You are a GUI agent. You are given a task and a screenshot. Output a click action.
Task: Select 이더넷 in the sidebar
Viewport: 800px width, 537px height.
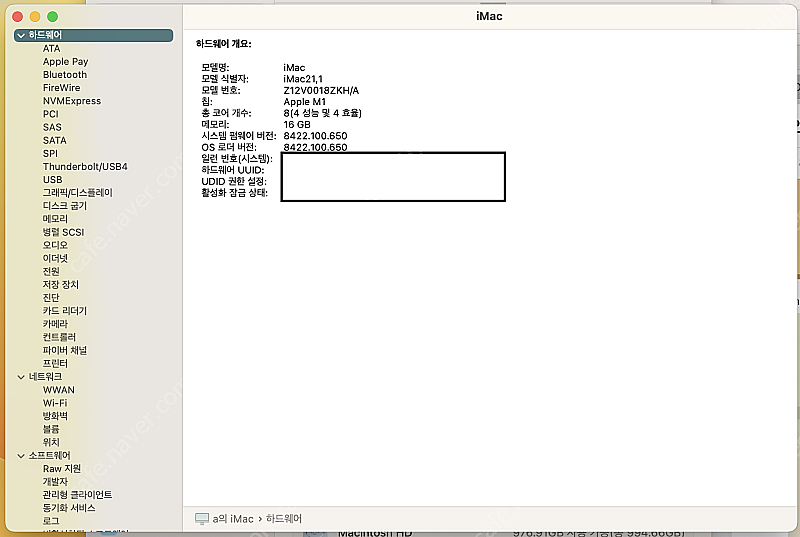point(55,259)
